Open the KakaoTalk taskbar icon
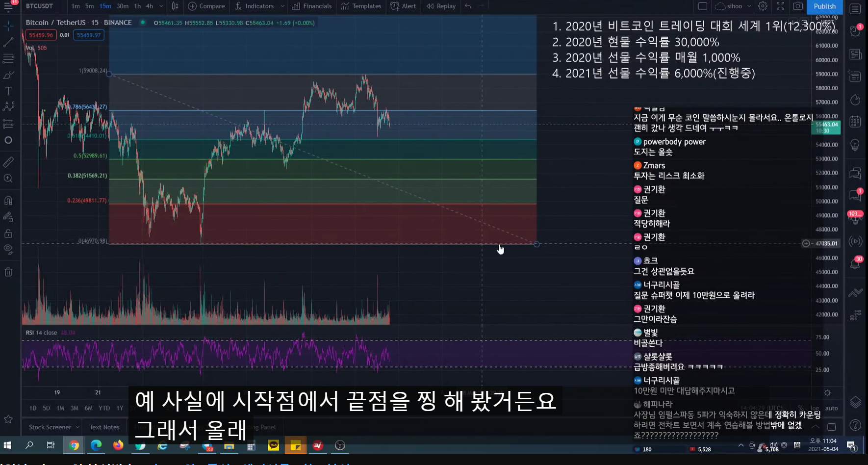This screenshot has width=868, height=465. click(273, 445)
